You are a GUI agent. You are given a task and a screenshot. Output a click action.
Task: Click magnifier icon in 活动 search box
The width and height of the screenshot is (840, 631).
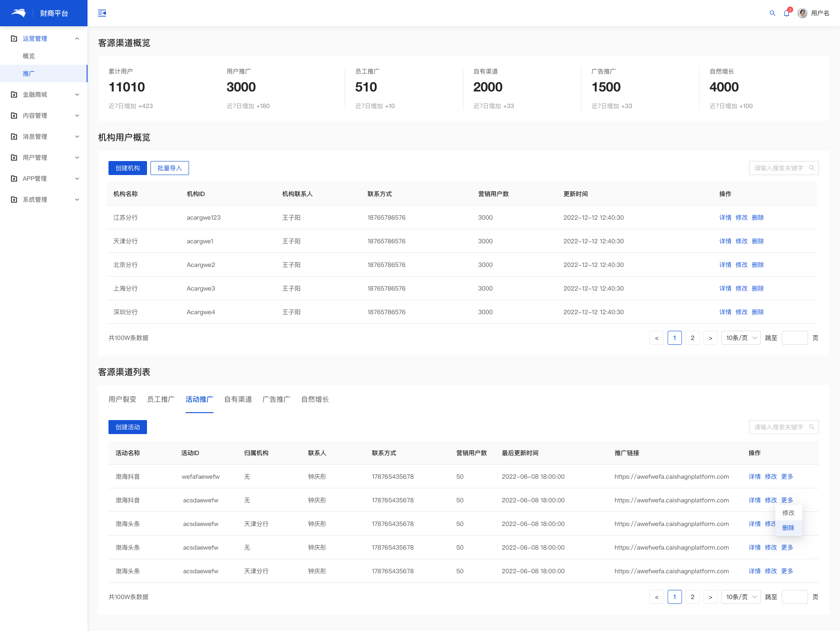[x=812, y=427]
